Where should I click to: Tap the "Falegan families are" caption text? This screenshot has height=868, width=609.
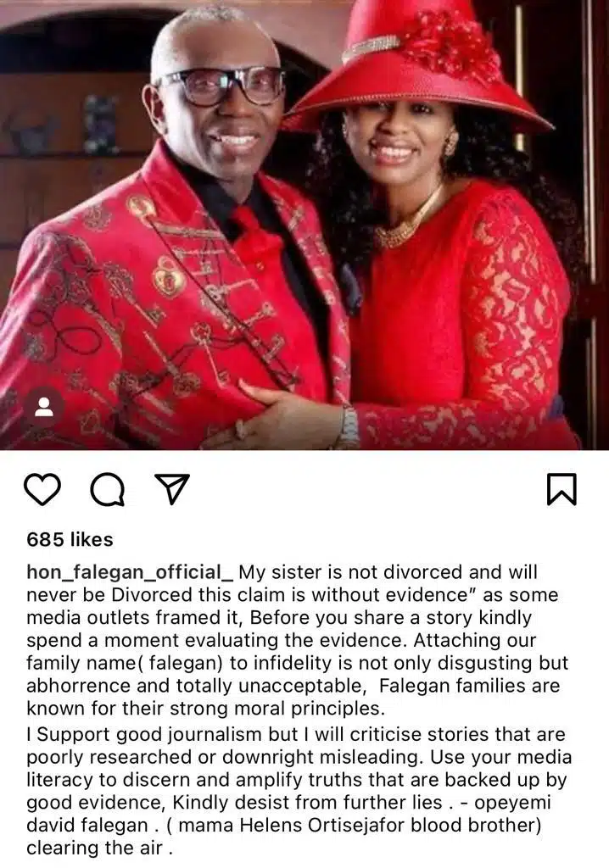pyautogui.click(x=469, y=685)
